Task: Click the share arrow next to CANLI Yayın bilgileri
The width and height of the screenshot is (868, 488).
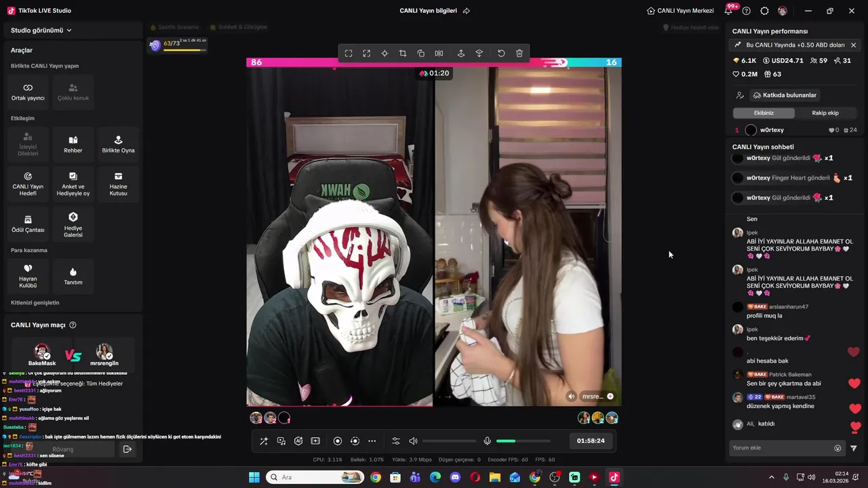Action: [x=467, y=11]
